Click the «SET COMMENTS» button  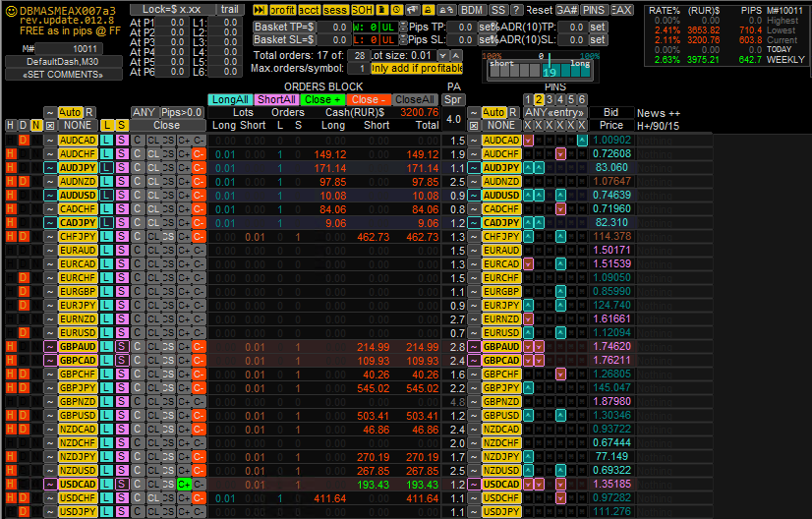point(63,75)
